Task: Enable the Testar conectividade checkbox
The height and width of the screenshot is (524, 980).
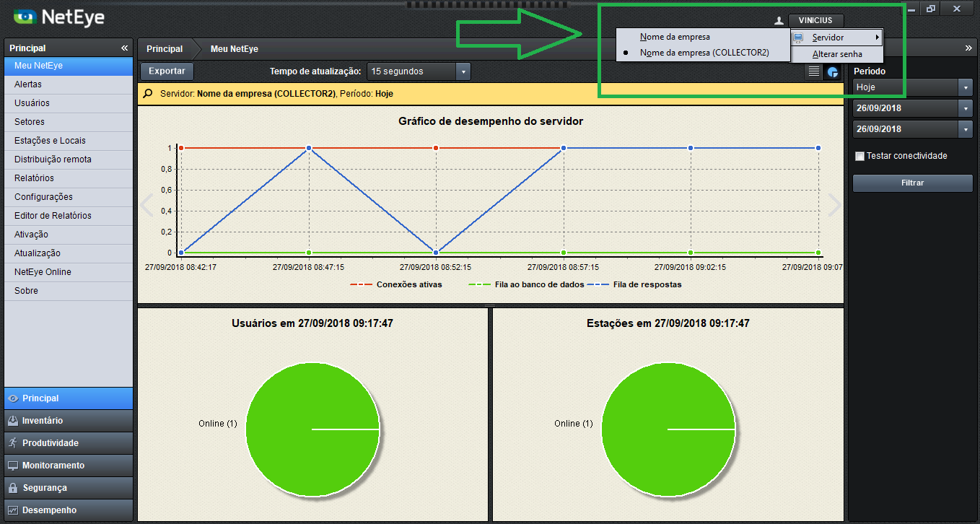Action: coord(859,156)
